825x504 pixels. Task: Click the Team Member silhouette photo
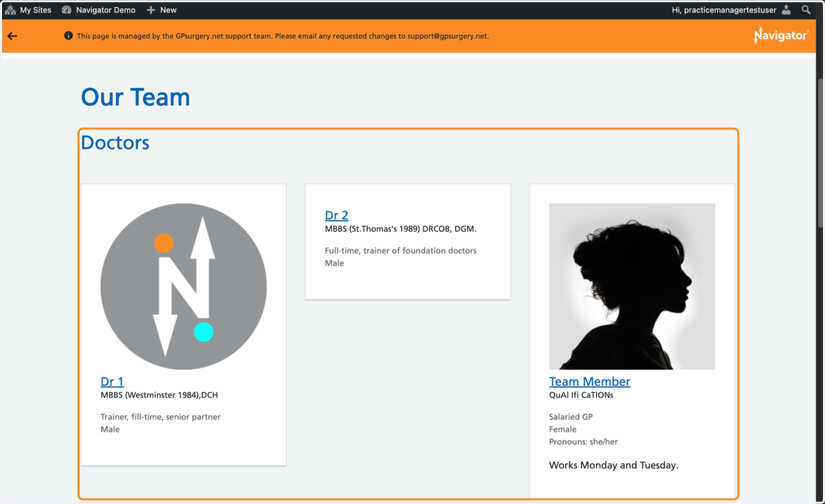tap(632, 286)
